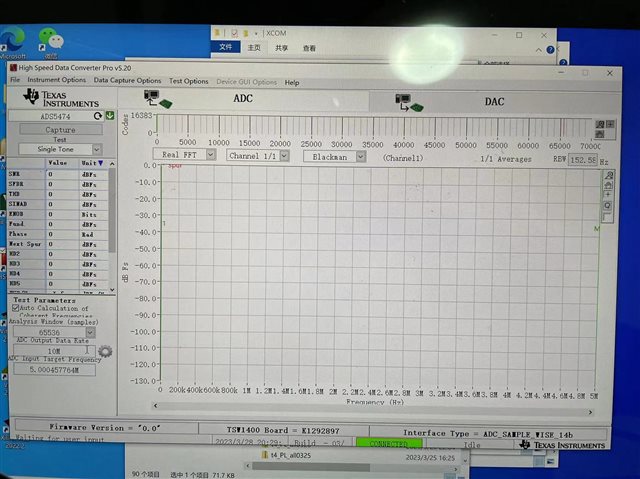Click the bottom corner icon in FFT plot palette
The width and height of the screenshot is (640, 479).
[607, 216]
